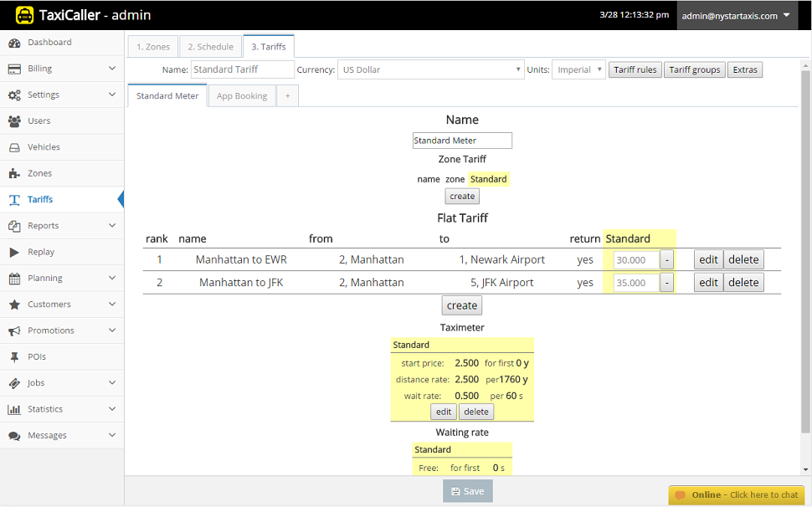Click the Promotions megaphone icon
The height and width of the screenshot is (507, 812).
[14, 330]
